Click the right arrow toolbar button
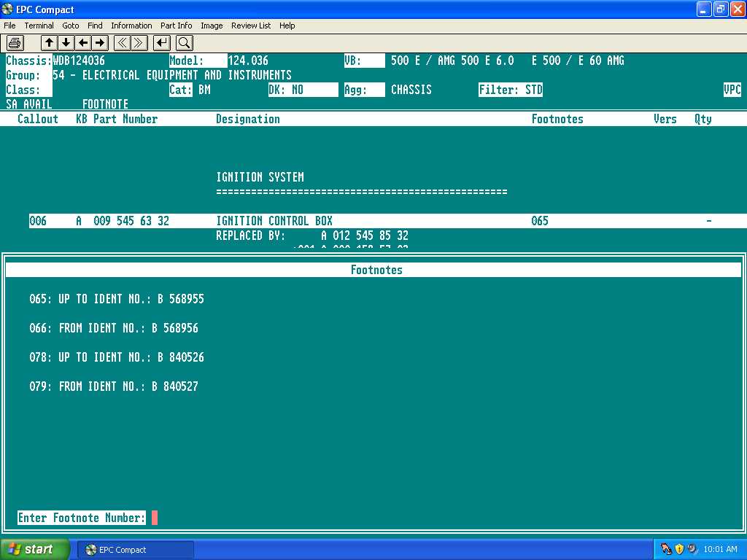Viewport: 747px width, 560px height. pos(100,43)
